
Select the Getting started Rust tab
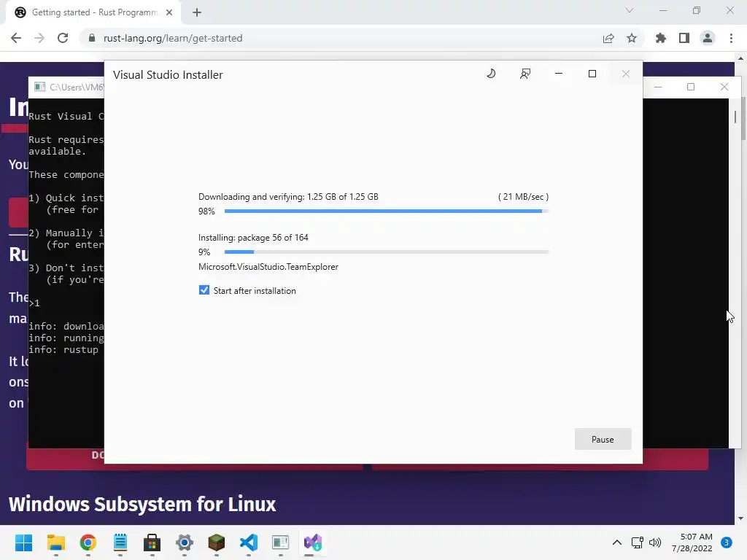[x=93, y=12]
